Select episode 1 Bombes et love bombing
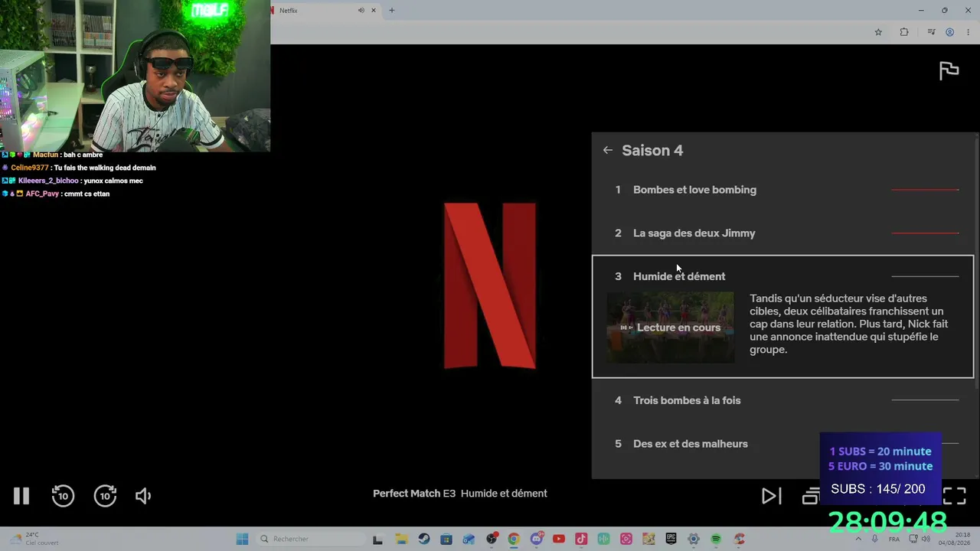 click(782, 190)
